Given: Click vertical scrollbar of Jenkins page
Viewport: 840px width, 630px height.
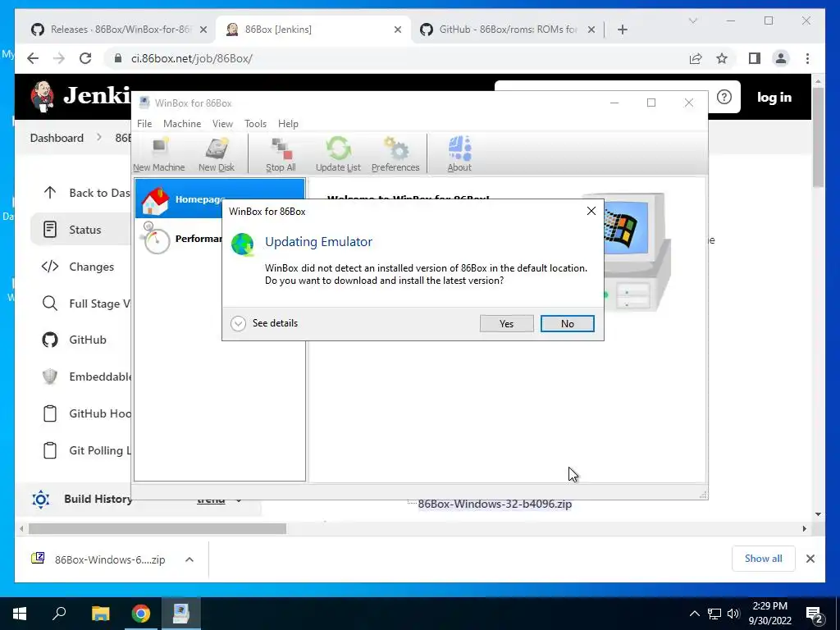Looking at the screenshot, I should 818,137.
